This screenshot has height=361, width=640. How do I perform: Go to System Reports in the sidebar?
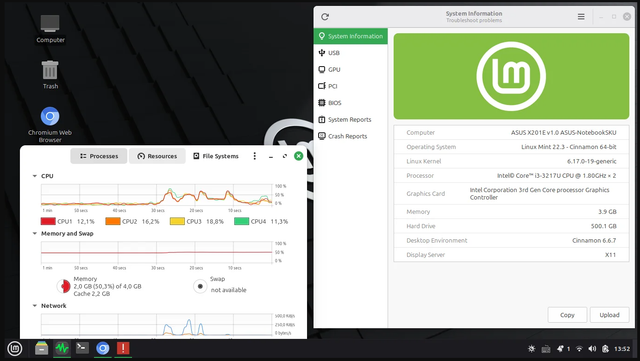click(x=351, y=120)
